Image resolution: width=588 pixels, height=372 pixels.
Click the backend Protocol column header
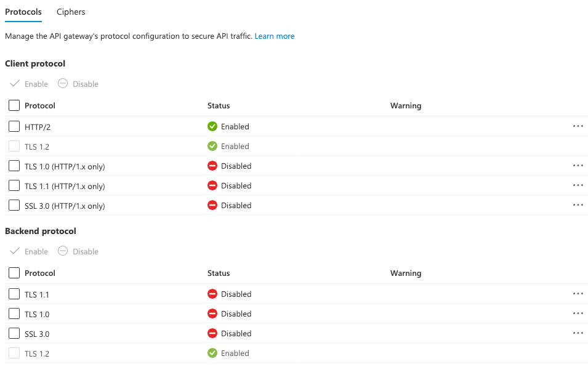[40, 273]
